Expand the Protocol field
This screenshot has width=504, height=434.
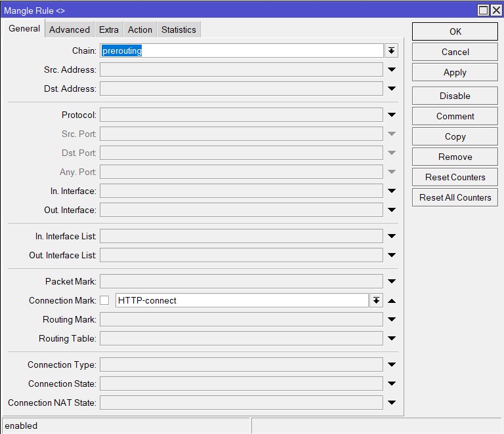[x=392, y=115]
